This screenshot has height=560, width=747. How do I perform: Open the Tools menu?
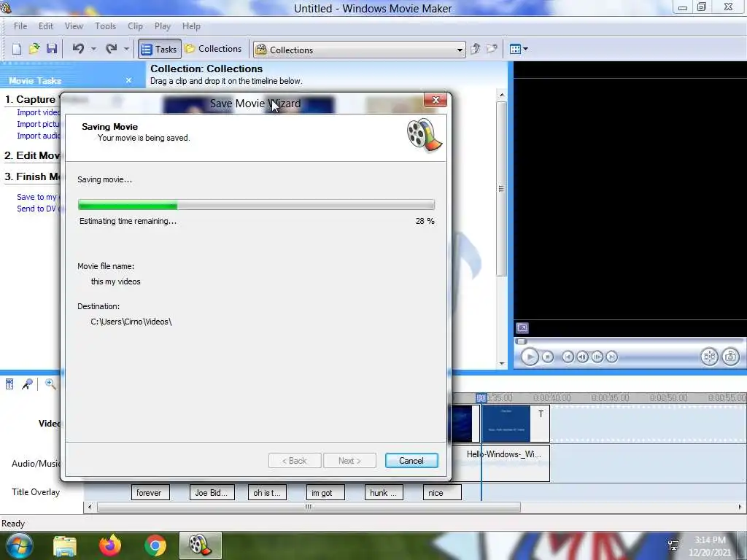(x=105, y=26)
